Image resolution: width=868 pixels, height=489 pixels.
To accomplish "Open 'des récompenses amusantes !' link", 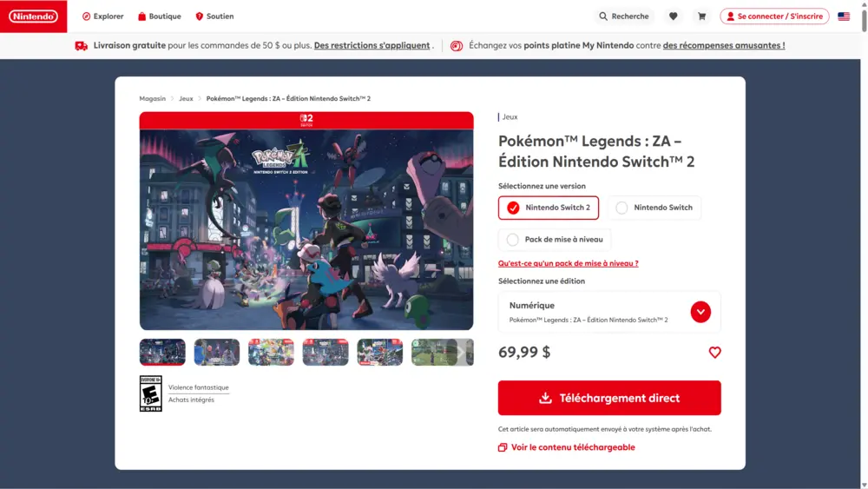I will pos(724,45).
